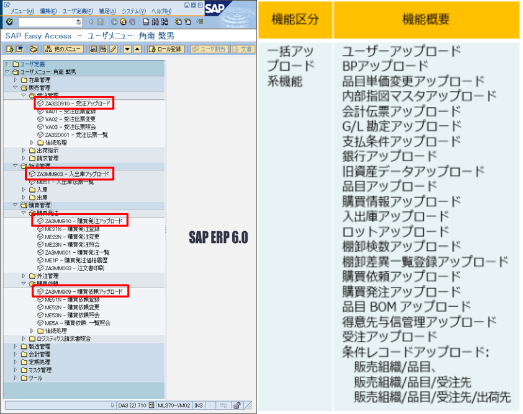The height and width of the screenshot is (414, 523).
Task: Click the ロール登録 button
Action: pyautogui.click(x=166, y=49)
